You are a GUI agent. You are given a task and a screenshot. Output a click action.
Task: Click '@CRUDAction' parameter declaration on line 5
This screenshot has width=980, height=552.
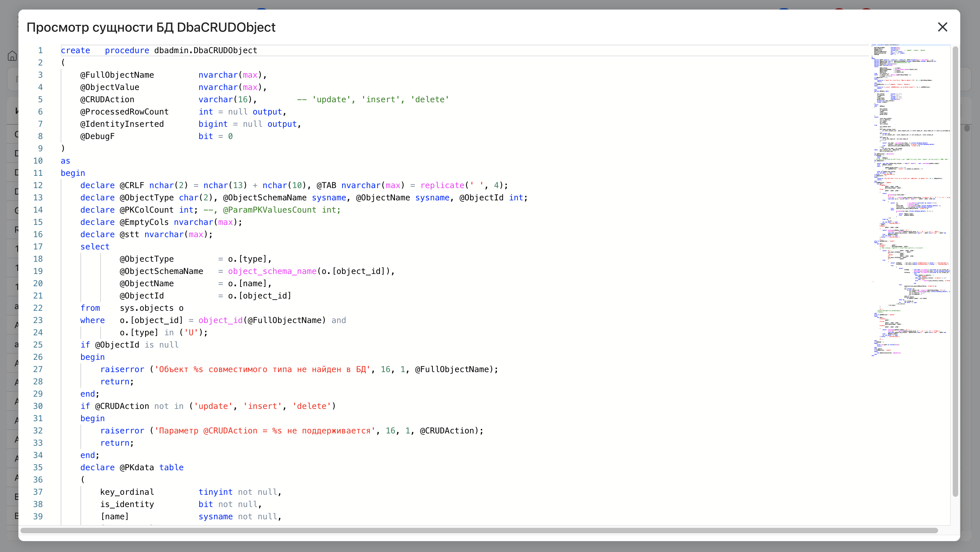point(107,100)
